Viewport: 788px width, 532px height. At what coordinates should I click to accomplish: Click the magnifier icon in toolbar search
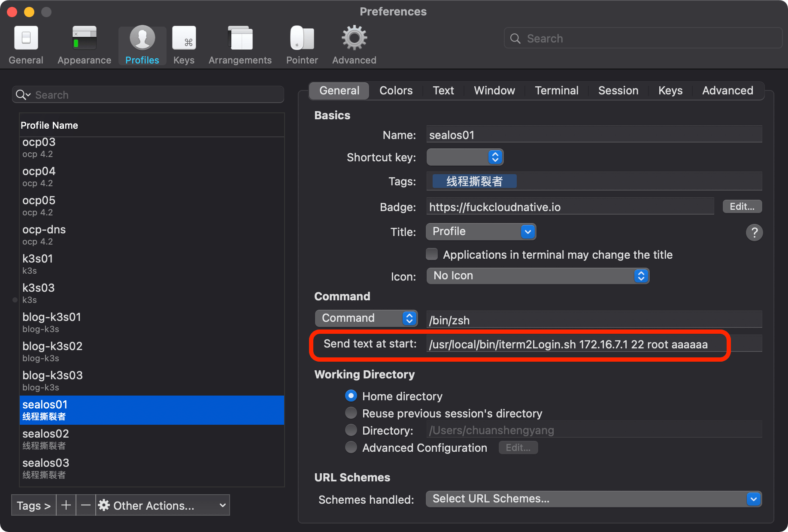(x=515, y=39)
